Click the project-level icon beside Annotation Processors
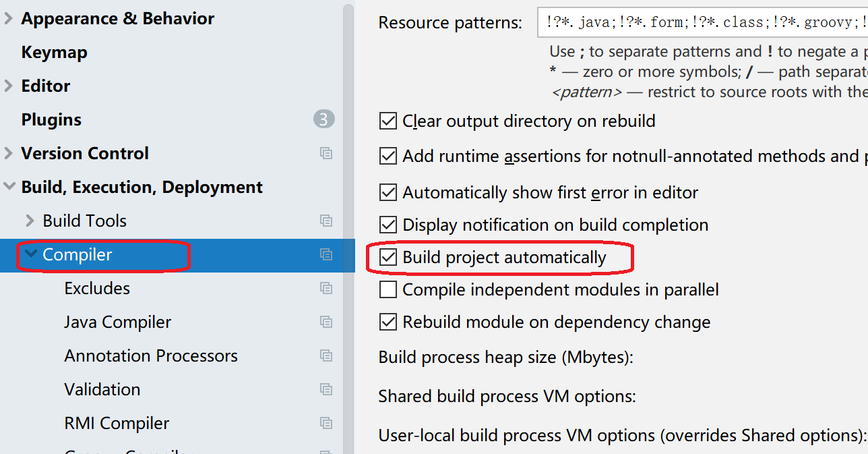The width and height of the screenshot is (868, 454). (x=326, y=356)
